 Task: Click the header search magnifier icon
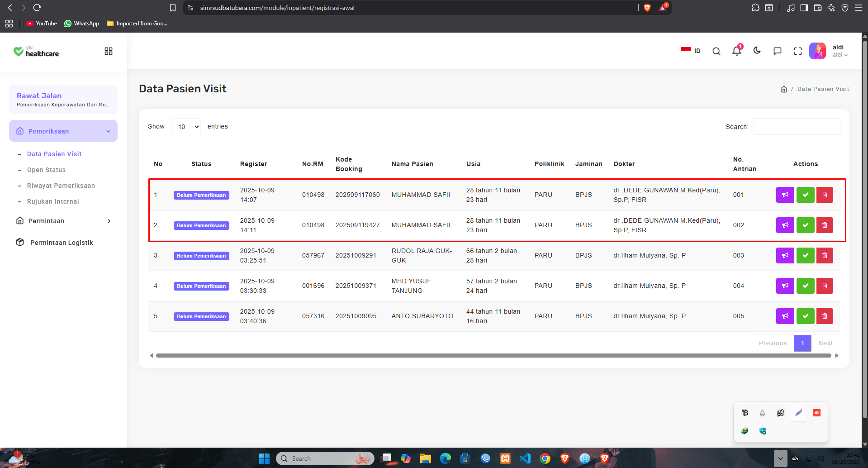click(x=716, y=51)
